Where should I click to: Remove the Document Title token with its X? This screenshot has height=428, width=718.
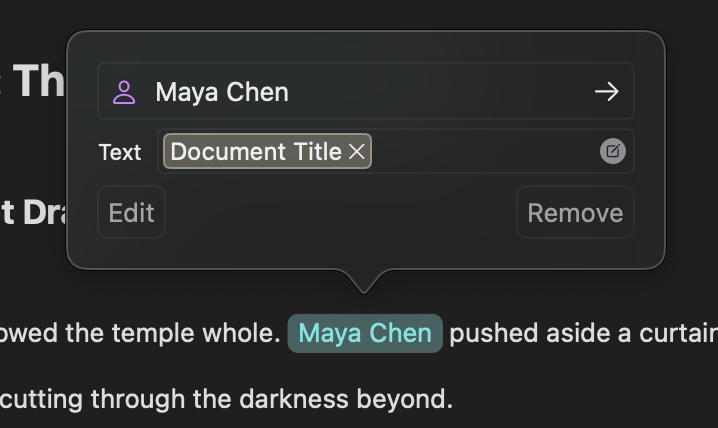(357, 152)
